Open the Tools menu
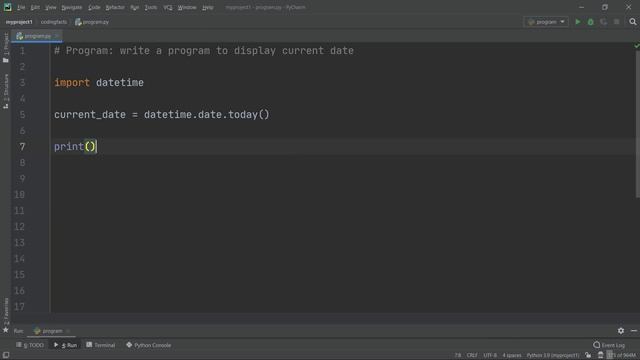 151,7
